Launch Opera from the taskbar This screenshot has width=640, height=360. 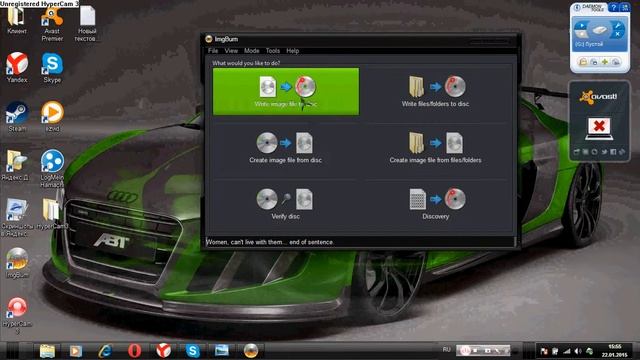tap(134, 351)
